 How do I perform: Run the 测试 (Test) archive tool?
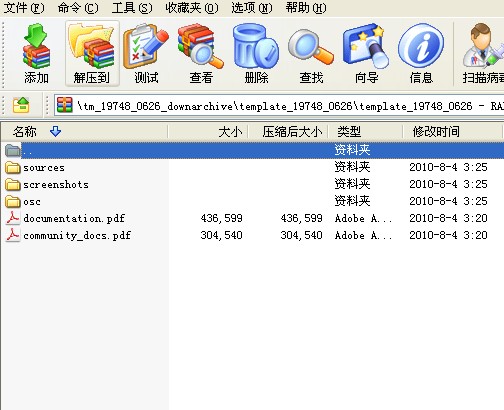click(x=146, y=53)
